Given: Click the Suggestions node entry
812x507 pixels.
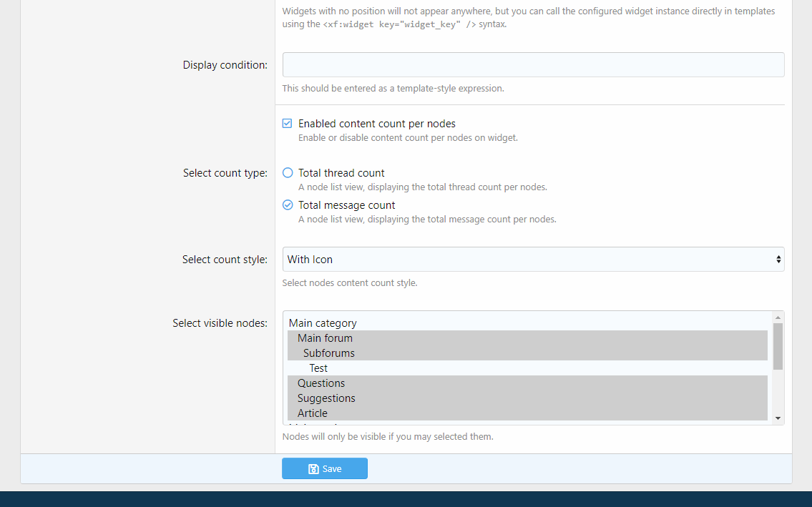Looking at the screenshot, I should tap(326, 398).
